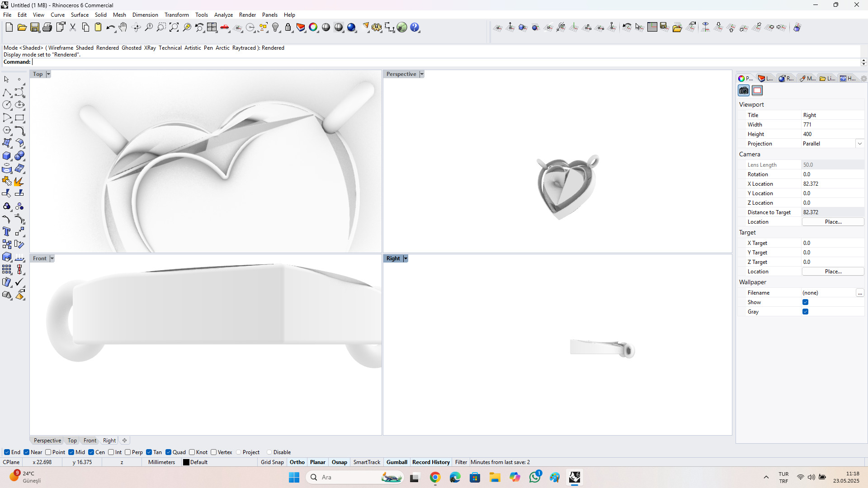Click the Options gear icon
868x488 pixels.
point(377,28)
